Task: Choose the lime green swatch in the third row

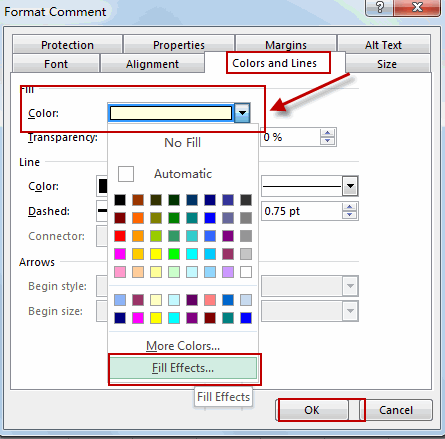Action: pos(156,236)
